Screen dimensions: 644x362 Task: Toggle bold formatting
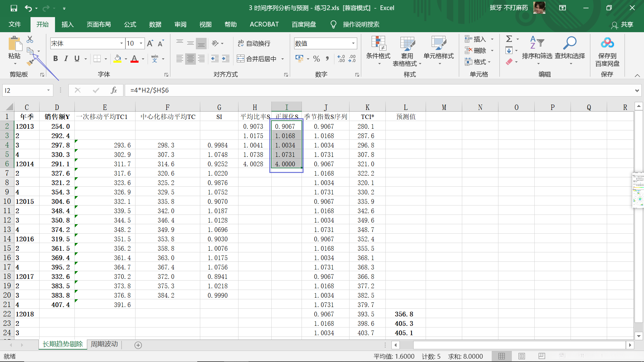coord(56,59)
